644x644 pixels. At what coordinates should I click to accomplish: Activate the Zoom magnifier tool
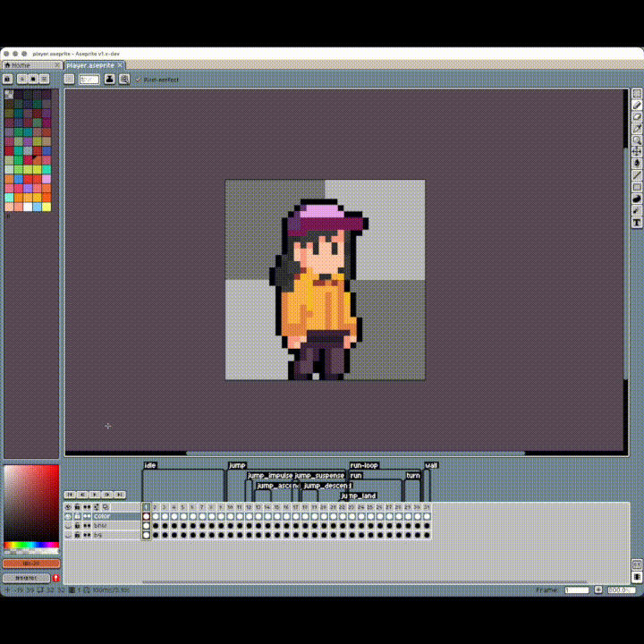(x=637, y=140)
